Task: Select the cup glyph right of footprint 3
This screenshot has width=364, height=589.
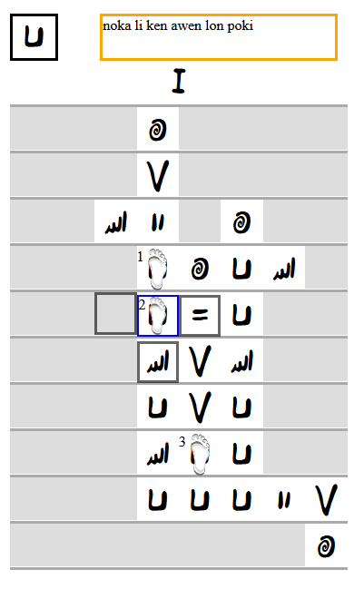Action: (x=242, y=454)
